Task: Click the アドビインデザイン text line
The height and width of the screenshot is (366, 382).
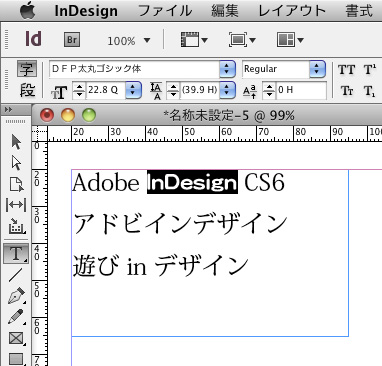Action: [180, 224]
